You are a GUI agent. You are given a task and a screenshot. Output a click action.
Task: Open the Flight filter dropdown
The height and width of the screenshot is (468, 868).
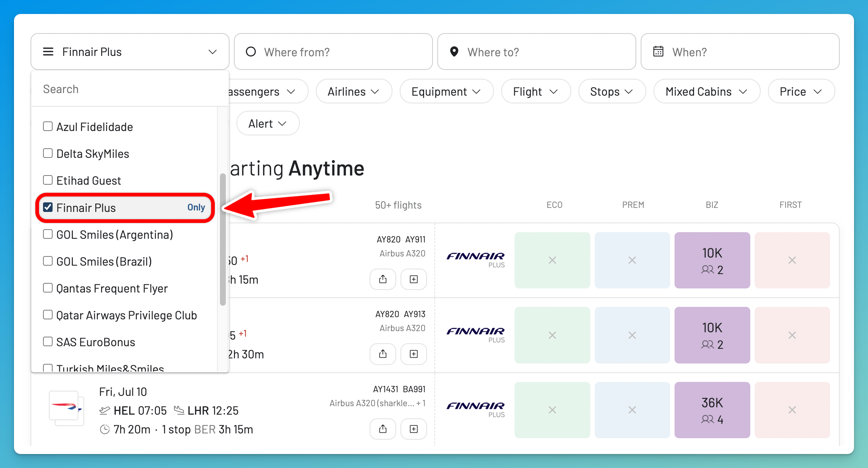536,91
